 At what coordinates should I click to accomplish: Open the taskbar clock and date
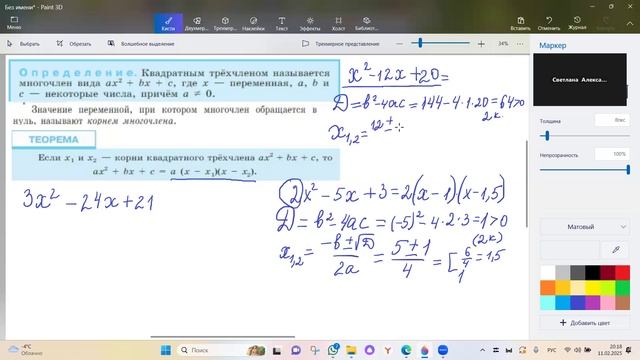(609, 350)
